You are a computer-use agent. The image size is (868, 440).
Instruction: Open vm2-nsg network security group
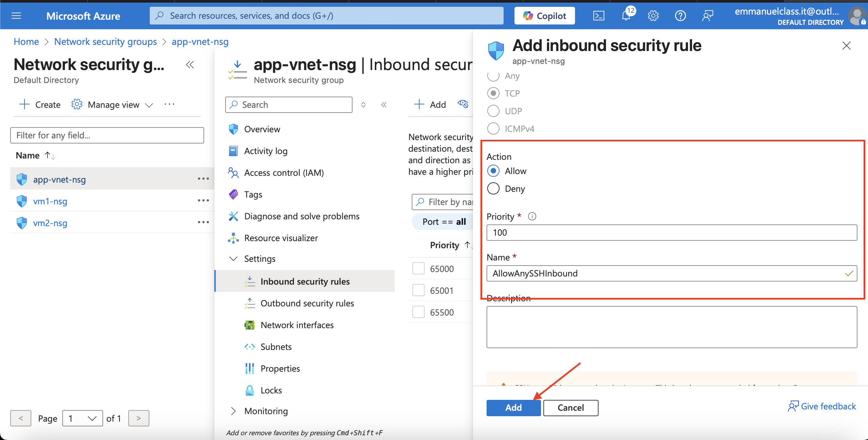[50, 223]
